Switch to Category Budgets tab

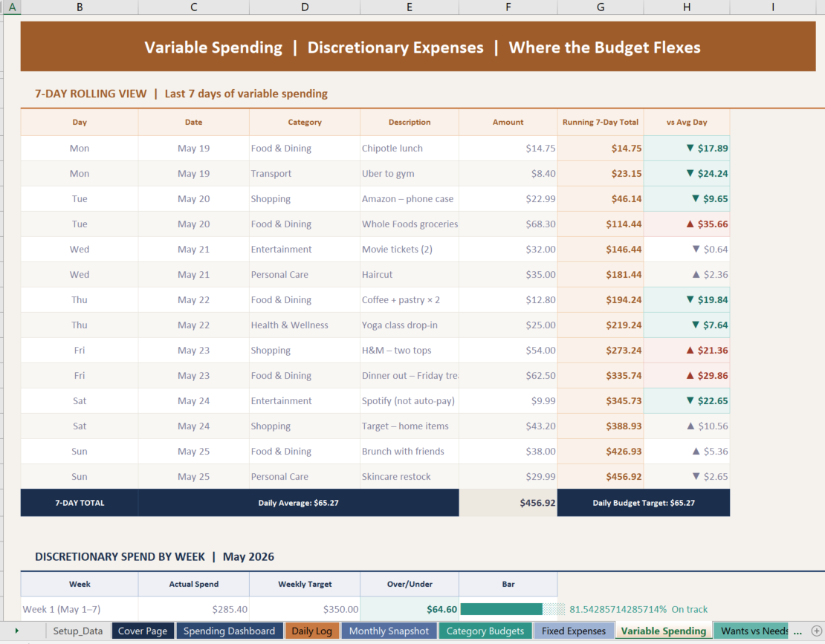pos(485,631)
